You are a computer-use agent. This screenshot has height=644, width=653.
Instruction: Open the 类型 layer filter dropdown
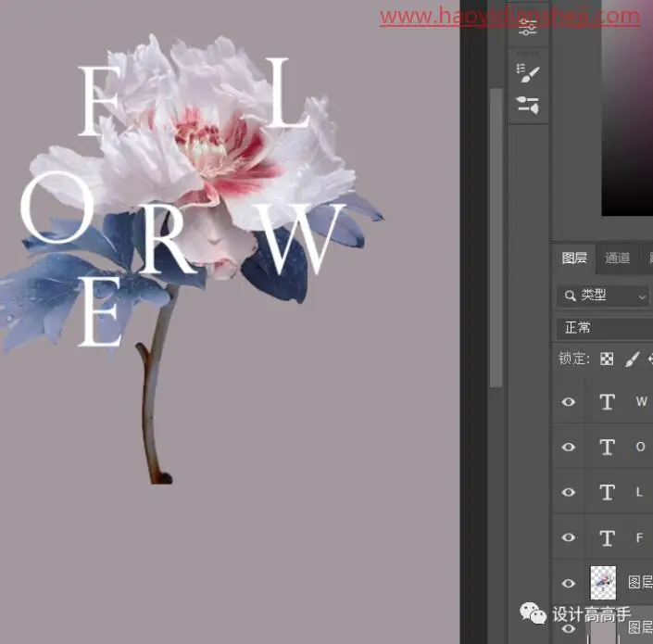(x=603, y=296)
